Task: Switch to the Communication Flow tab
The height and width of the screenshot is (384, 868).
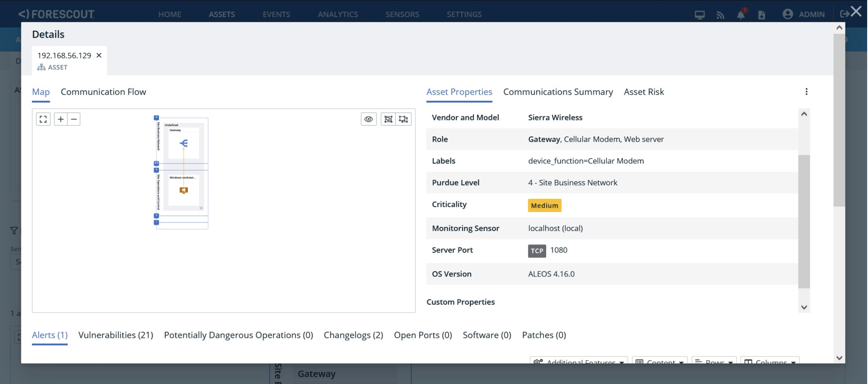Action: point(103,92)
